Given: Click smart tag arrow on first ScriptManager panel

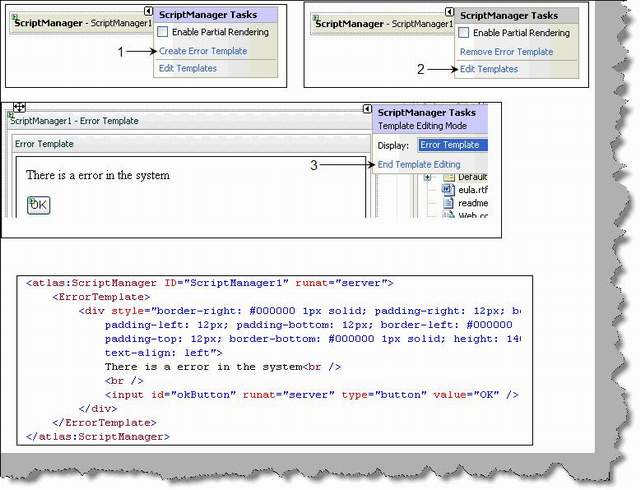Looking at the screenshot, I should point(149,11).
